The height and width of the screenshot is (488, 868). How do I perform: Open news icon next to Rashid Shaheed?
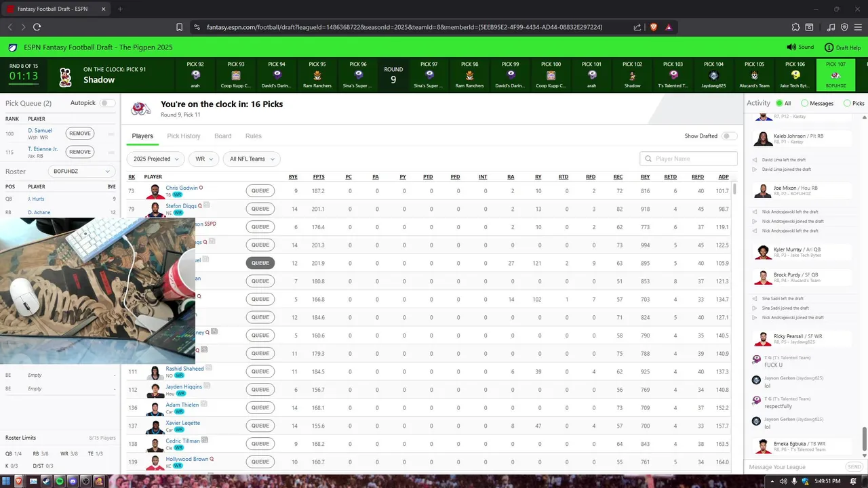209,368
